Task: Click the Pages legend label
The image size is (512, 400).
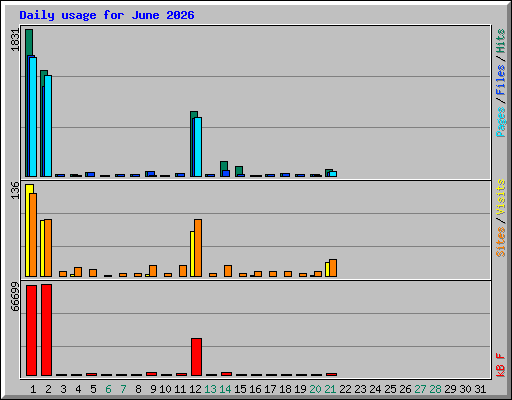Action: click(x=501, y=122)
